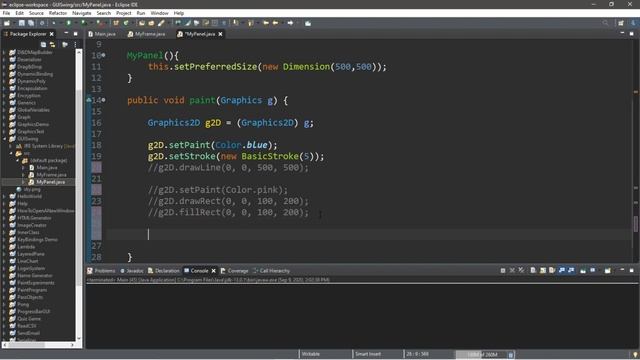640x360 pixels.
Task: Click Collapse All in Package Explorer
Action: [43, 44]
